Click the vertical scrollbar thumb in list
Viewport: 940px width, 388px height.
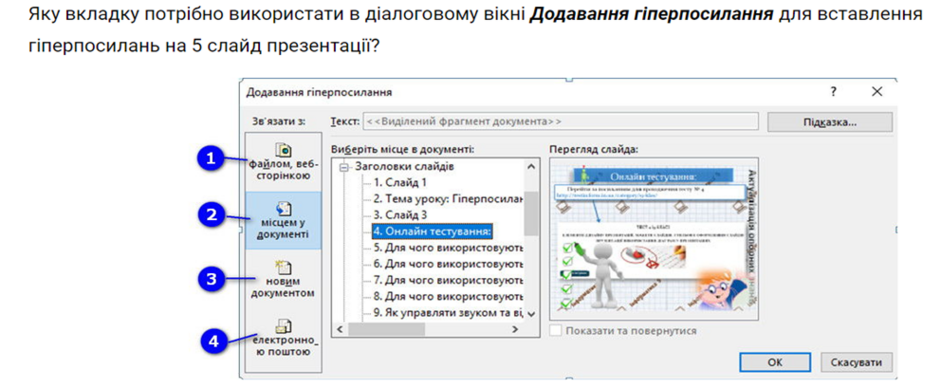click(x=531, y=213)
